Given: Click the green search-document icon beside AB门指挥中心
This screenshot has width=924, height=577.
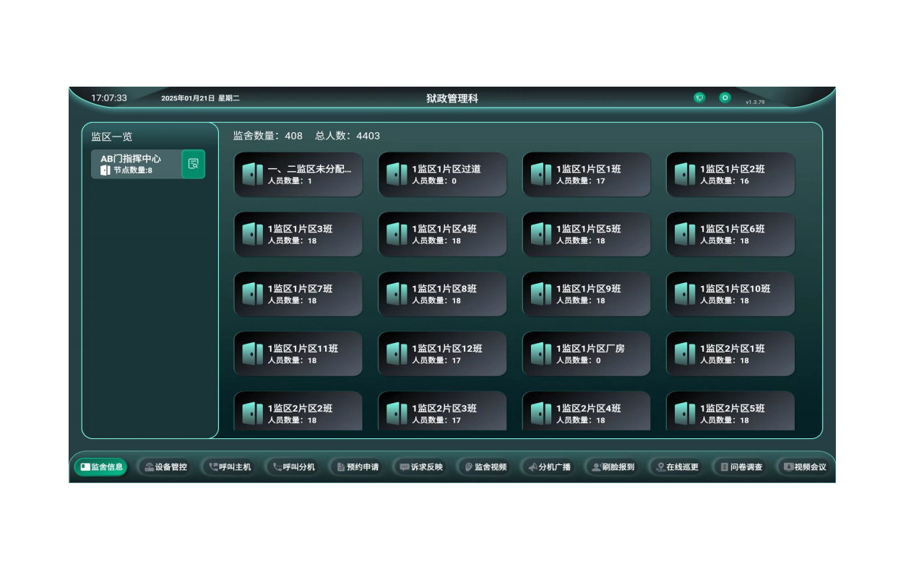Looking at the screenshot, I should point(193,164).
